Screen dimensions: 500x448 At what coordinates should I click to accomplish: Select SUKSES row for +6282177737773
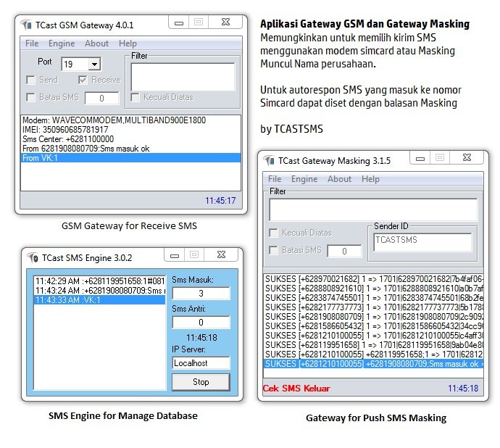(x=373, y=307)
